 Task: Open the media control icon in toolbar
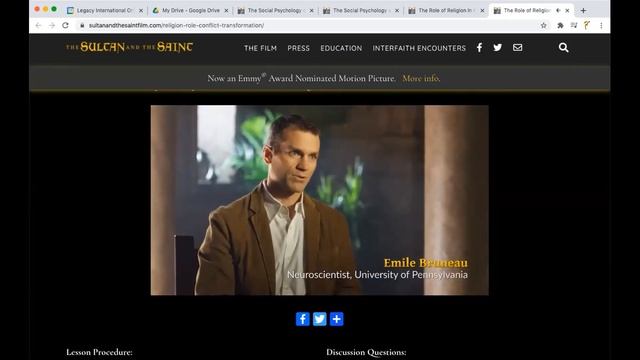(574, 25)
